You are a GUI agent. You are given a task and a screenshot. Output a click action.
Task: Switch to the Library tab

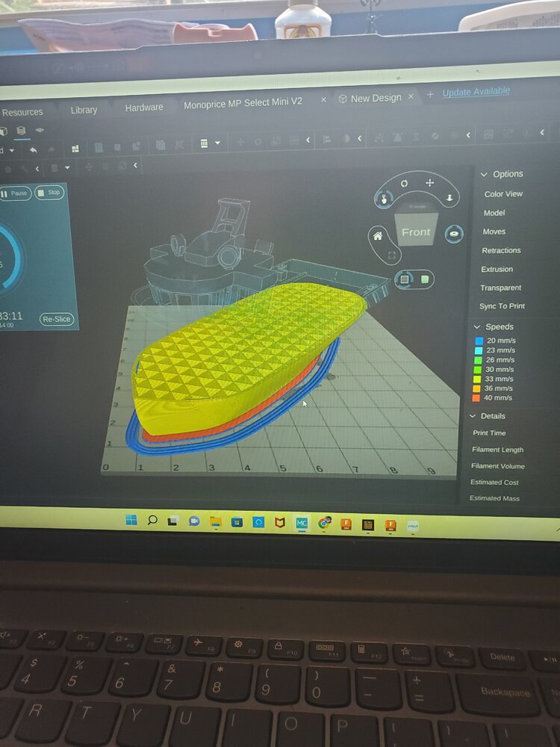(84, 110)
